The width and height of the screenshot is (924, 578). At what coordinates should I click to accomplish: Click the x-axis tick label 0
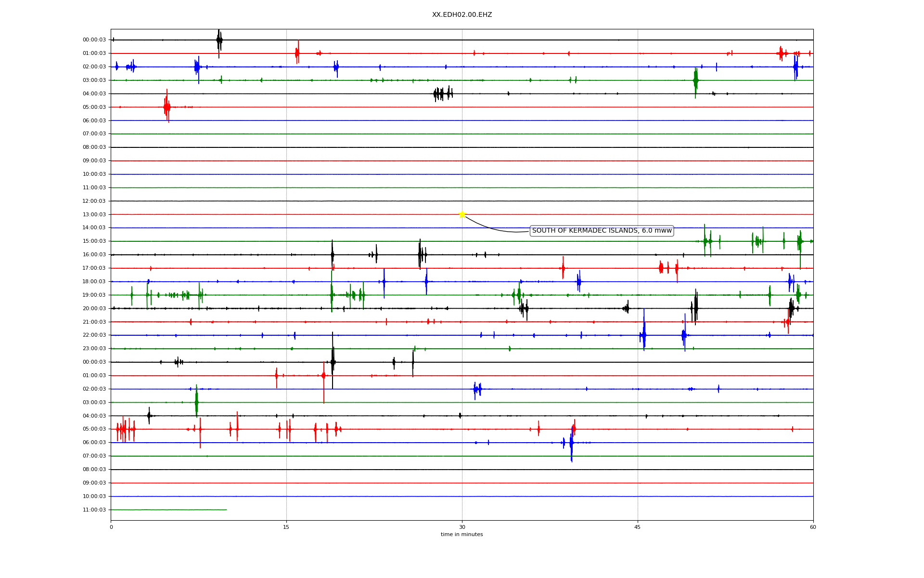click(x=111, y=527)
